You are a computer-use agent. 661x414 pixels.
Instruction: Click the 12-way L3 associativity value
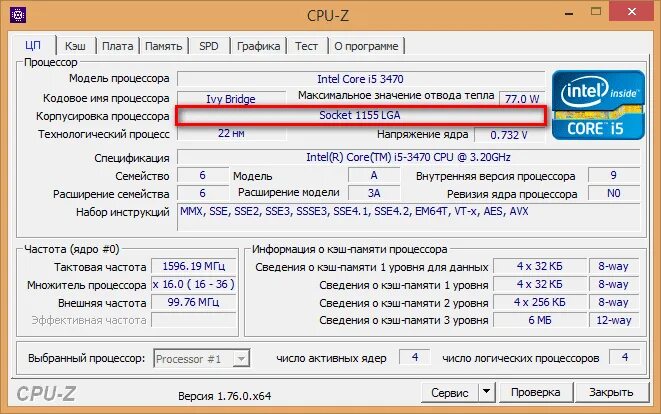click(x=614, y=320)
